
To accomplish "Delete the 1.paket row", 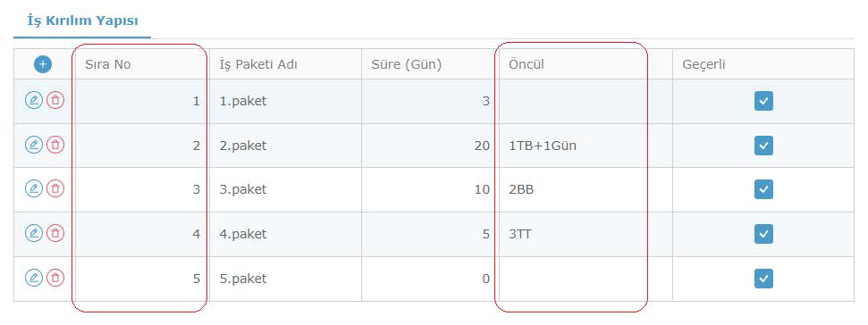I will coord(55,101).
